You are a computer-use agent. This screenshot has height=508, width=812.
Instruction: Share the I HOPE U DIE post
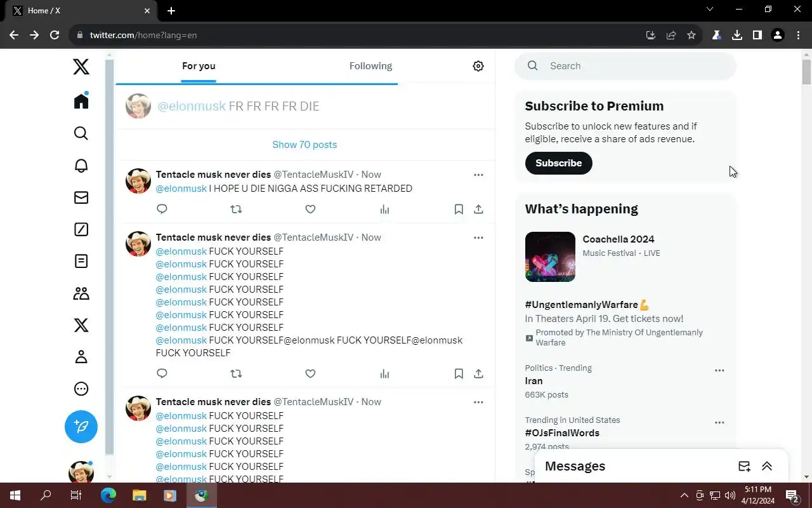pyautogui.click(x=478, y=209)
